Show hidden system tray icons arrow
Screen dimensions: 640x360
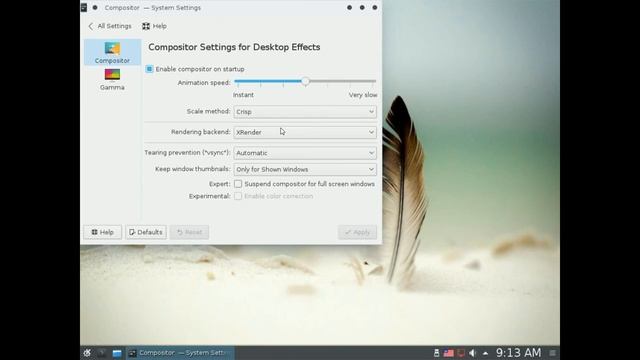tap(485, 353)
